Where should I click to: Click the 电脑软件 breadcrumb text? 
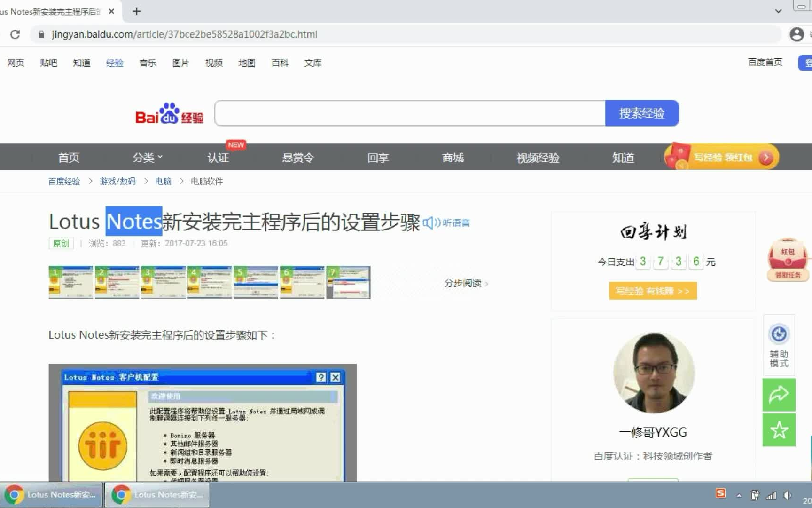tap(207, 182)
